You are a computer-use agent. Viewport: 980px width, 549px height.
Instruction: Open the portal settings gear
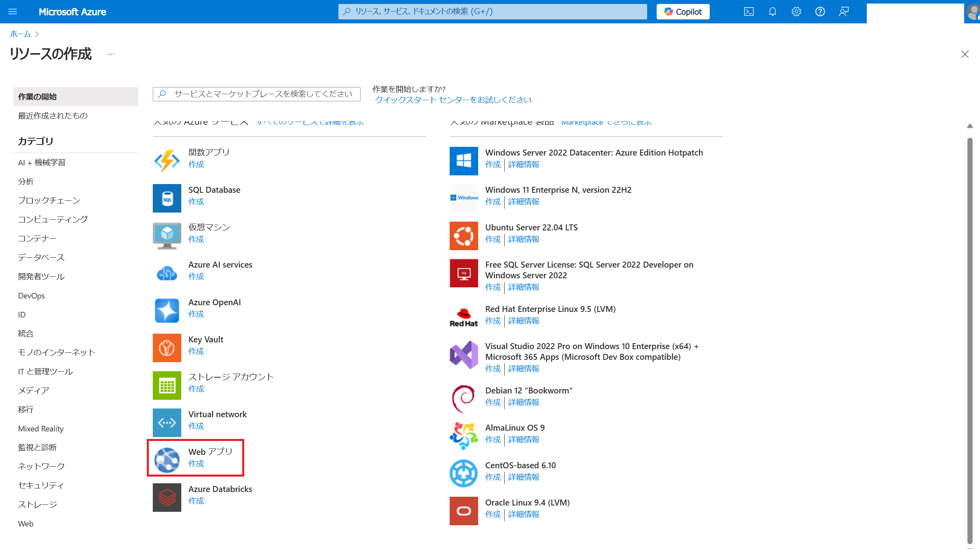(x=796, y=11)
